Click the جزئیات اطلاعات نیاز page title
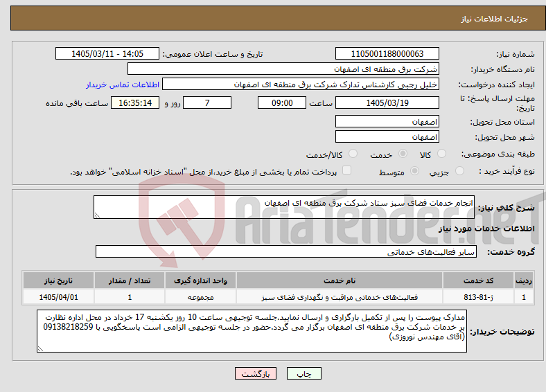The image size is (546, 392). (x=494, y=19)
